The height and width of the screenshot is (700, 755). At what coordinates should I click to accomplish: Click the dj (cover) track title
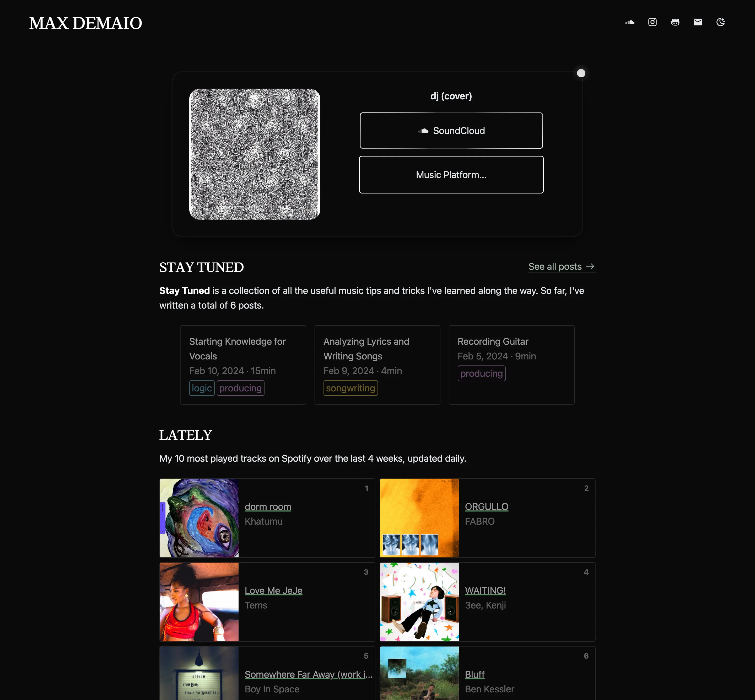(x=451, y=96)
